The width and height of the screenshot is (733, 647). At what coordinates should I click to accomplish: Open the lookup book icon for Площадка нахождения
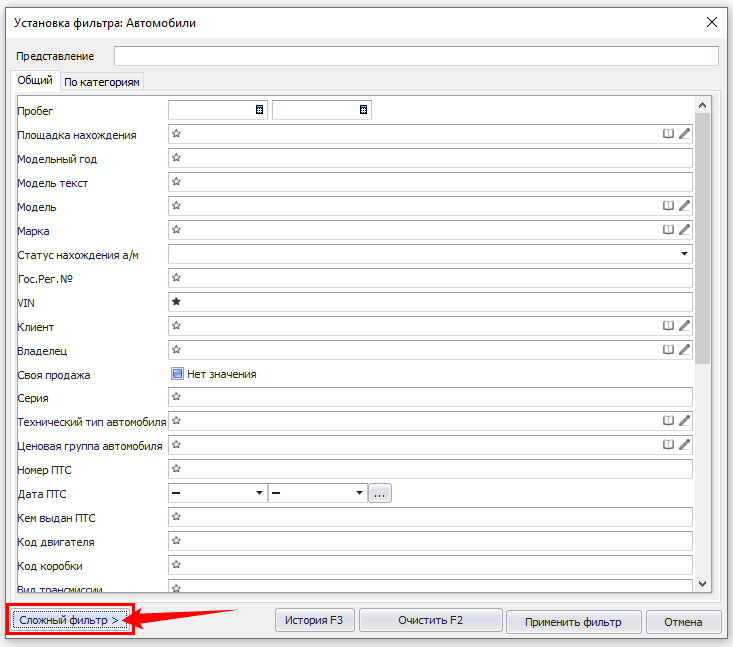pyautogui.click(x=669, y=133)
